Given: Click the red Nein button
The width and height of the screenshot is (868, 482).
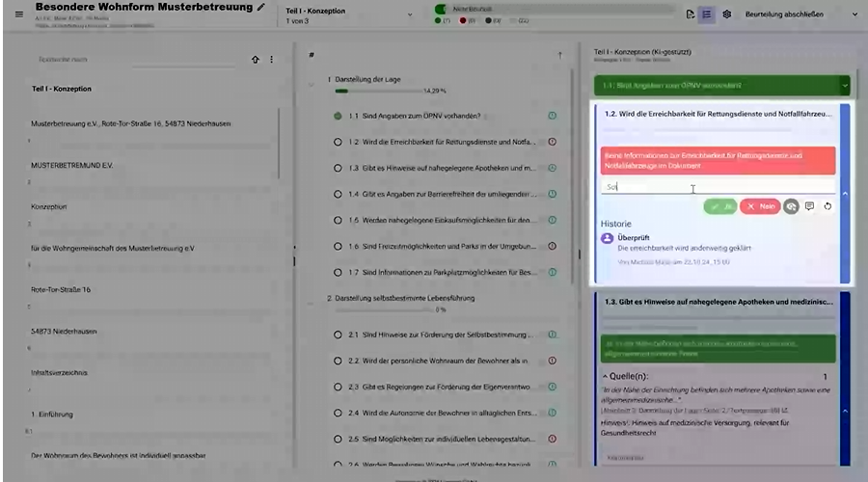Looking at the screenshot, I should tap(760, 206).
